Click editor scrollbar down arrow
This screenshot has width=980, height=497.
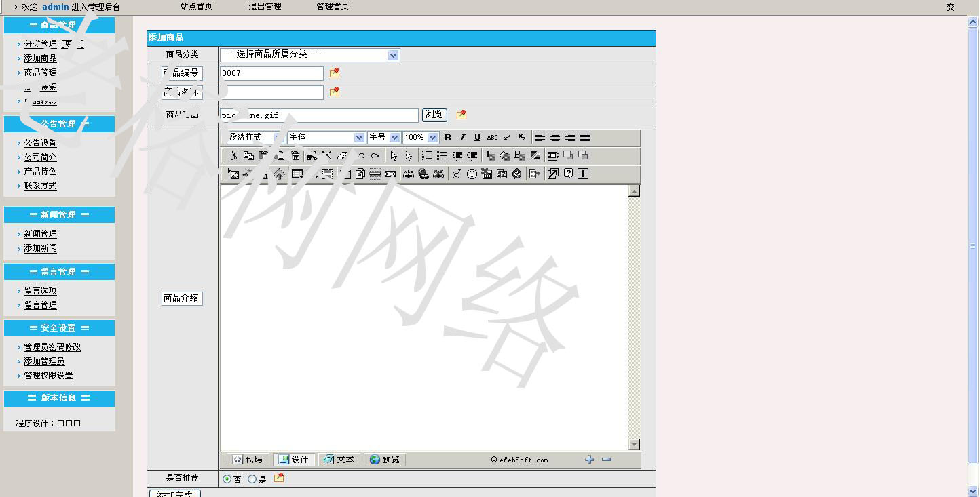tap(635, 445)
